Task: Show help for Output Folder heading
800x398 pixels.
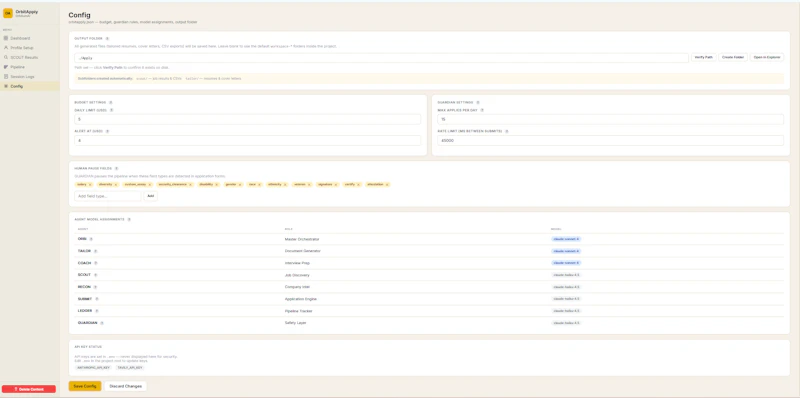Action: pyautogui.click(x=107, y=38)
